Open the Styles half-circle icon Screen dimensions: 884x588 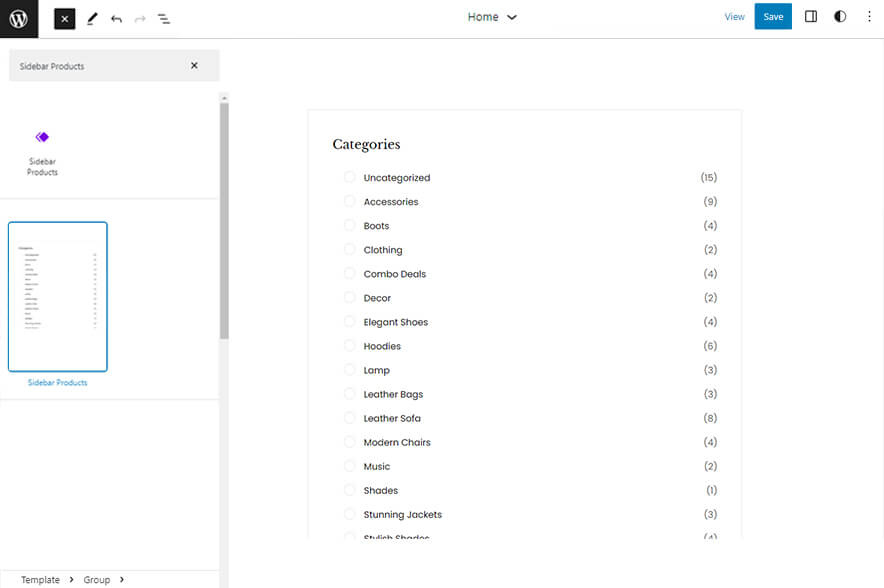coord(840,17)
